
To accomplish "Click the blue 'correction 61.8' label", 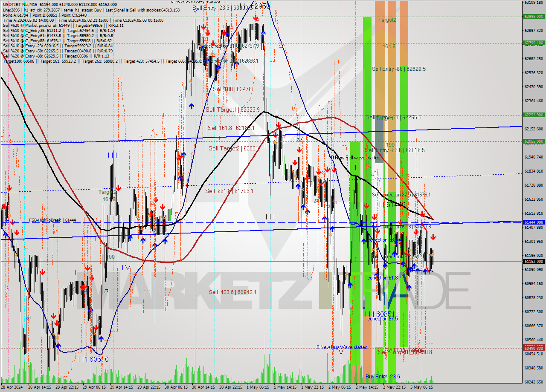I will [x=383, y=278].
